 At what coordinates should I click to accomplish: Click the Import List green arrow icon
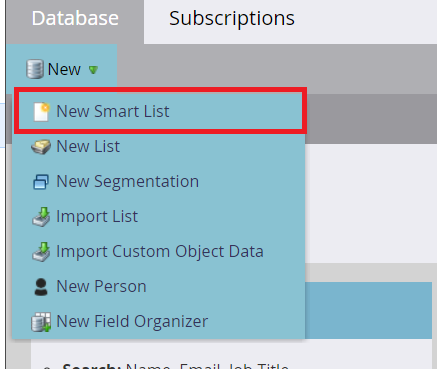point(41,217)
